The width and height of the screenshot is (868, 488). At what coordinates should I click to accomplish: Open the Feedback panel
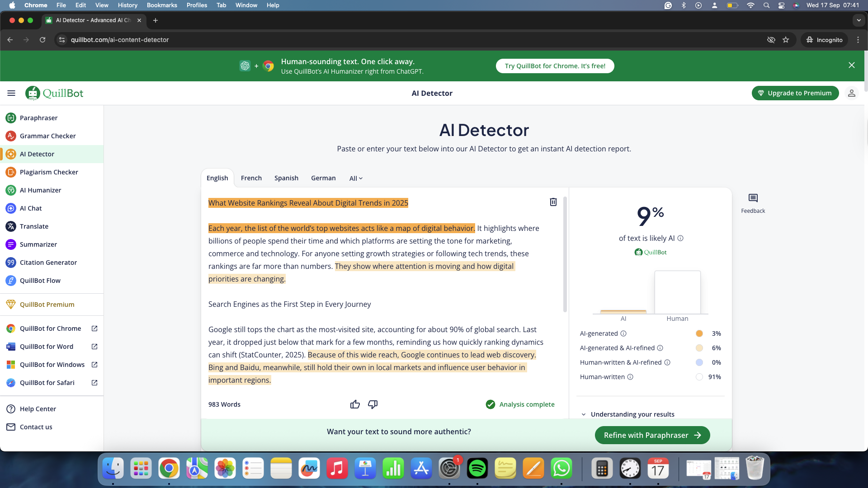tap(753, 203)
